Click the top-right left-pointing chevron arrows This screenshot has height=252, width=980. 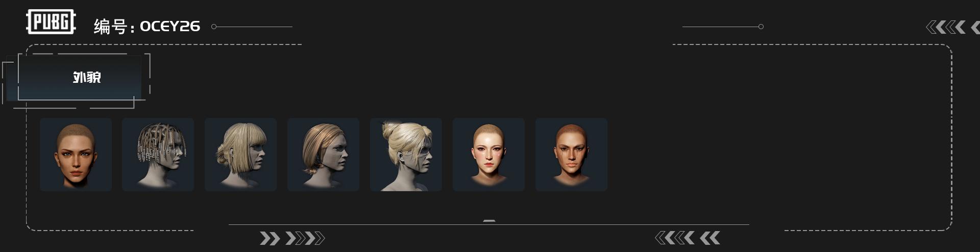946,27
